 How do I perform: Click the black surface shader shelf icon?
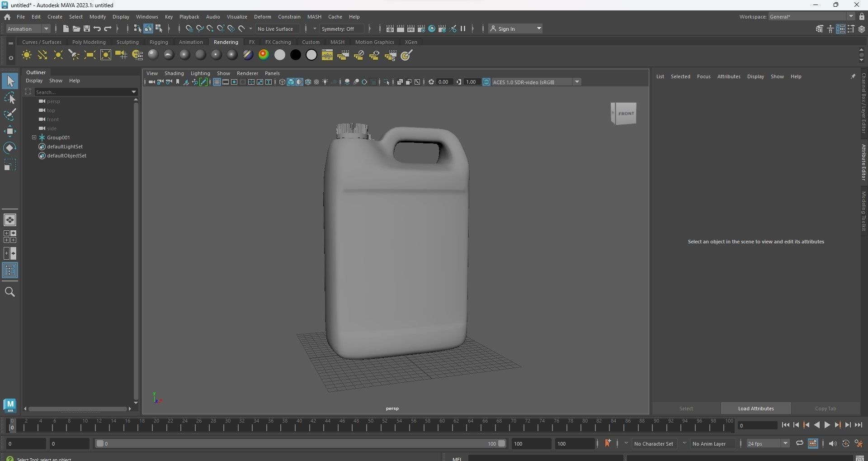(296, 55)
